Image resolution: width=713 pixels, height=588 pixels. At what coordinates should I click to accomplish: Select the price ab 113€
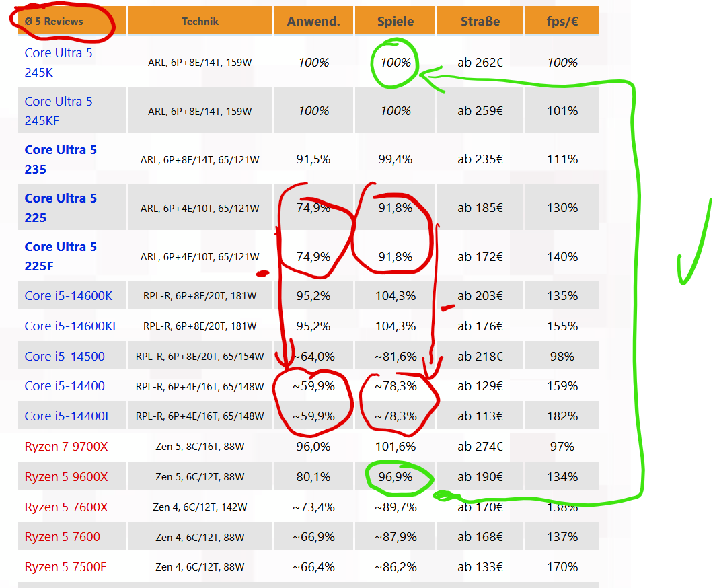point(480,416)
